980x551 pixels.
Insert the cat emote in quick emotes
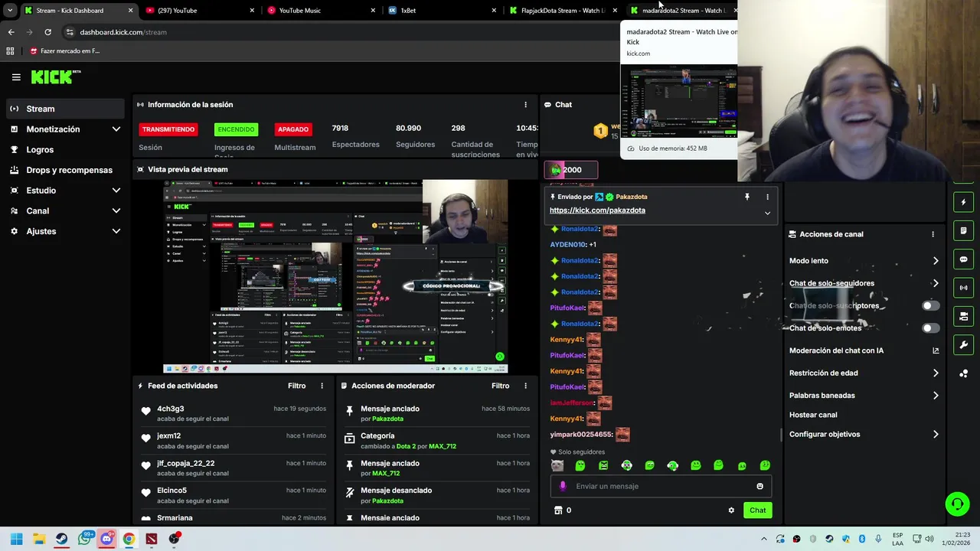557,465
